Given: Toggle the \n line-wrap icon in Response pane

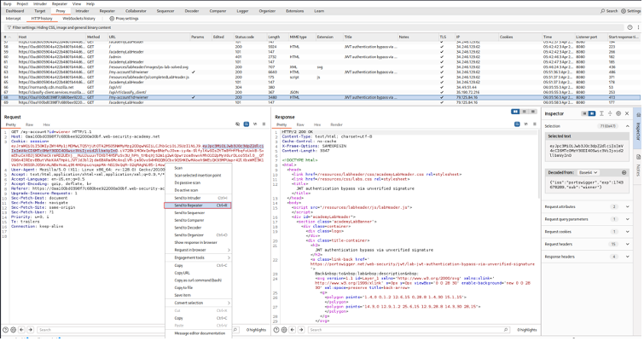Looking at the screenshot, I should click(525, 124).
